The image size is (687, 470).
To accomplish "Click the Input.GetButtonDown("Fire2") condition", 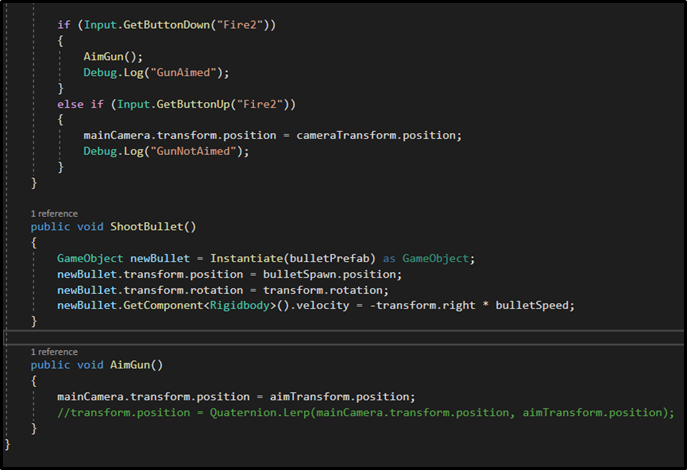I will coord(176,25).
